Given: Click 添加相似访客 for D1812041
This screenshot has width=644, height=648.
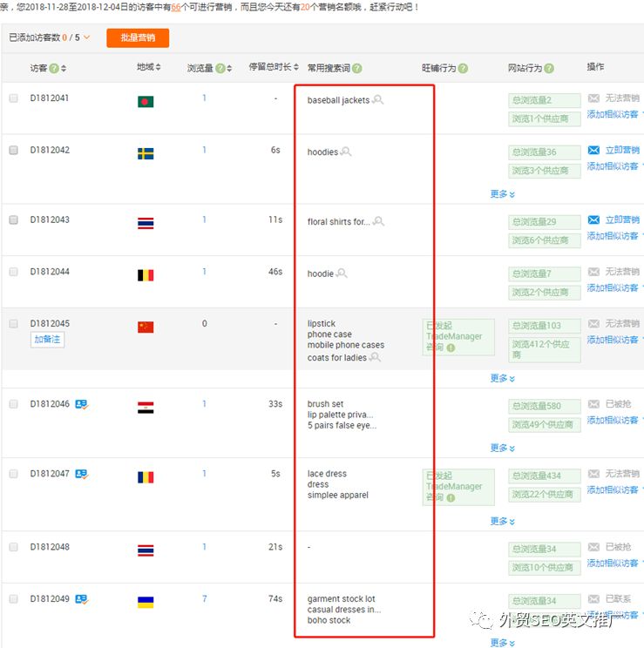Looking at the screenshot, I should pyautogui.click(x=613, y=114).
